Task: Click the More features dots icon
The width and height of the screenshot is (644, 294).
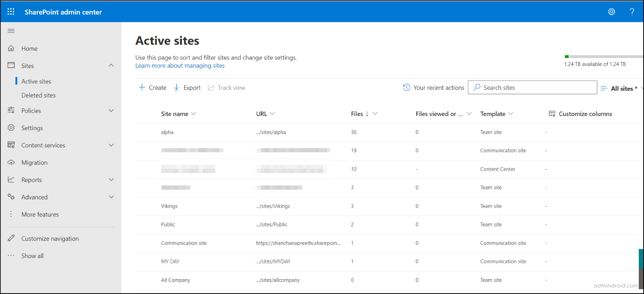Action: [11, 214]
